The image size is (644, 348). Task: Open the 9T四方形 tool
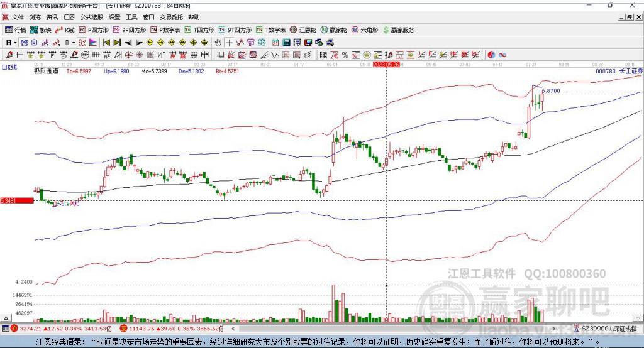(x=235, y=30)
